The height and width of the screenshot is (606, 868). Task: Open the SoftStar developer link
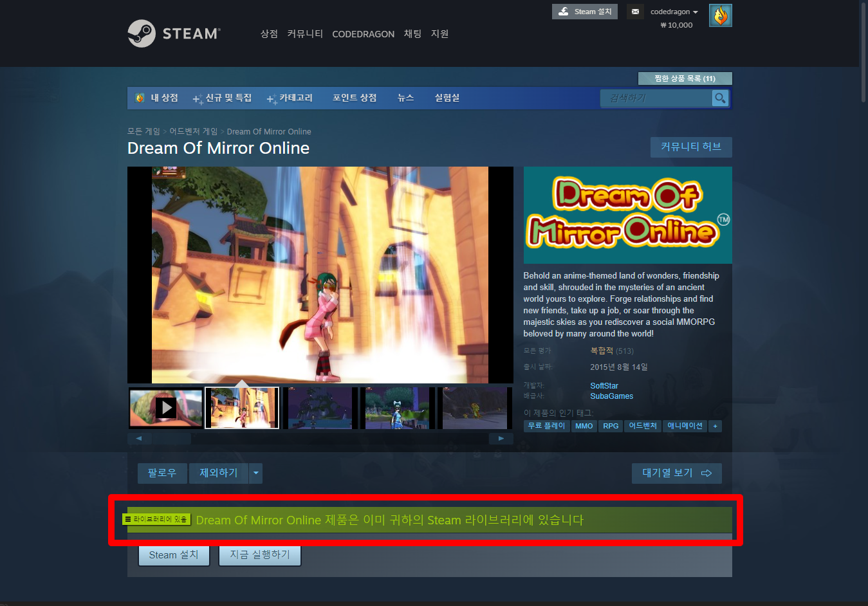[x=604, y=386]
